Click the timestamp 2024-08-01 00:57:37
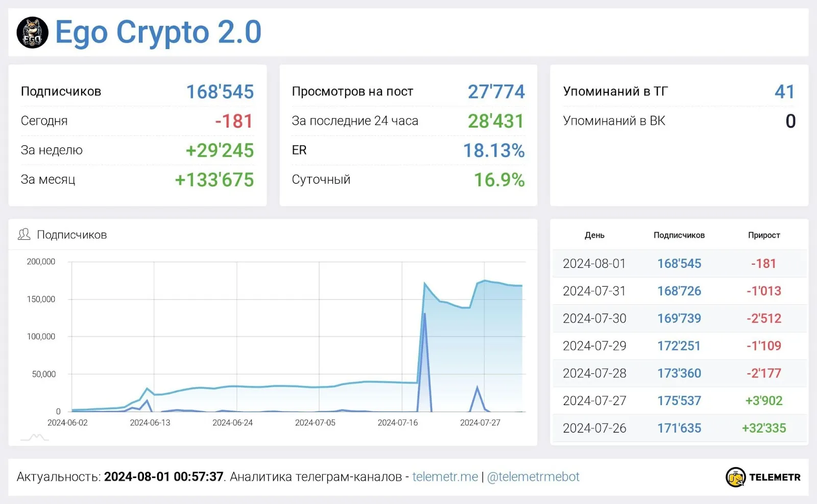Screen dimensions: 817x504 click(x=163, y=476)
